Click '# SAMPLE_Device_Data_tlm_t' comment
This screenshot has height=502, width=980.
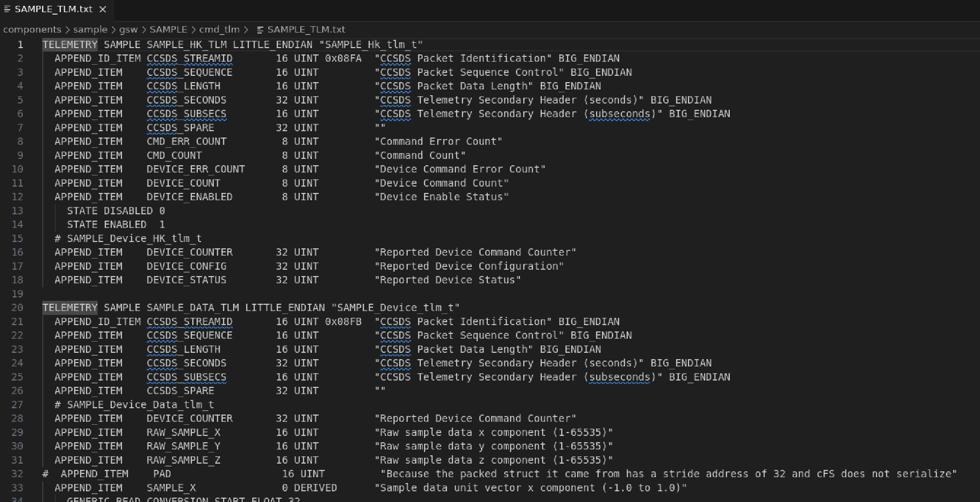click(135, 405)
